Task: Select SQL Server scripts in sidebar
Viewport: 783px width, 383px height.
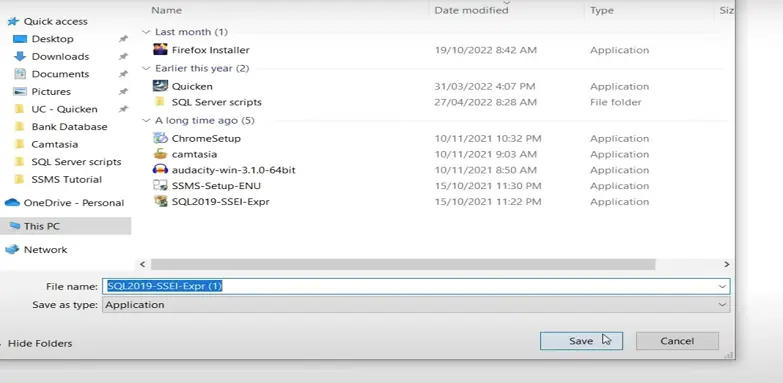Action: [76, 162]
